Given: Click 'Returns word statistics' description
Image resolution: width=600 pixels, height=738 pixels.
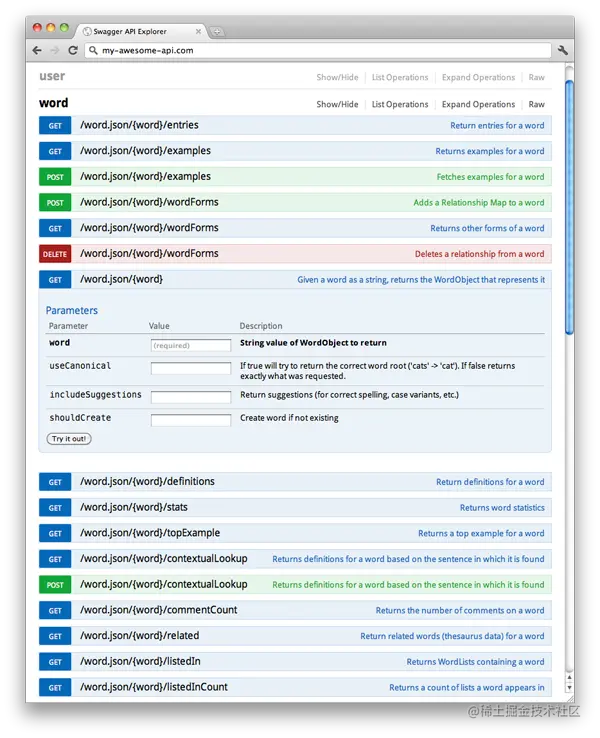Looking at the screenshot, I should pos(502,508).
